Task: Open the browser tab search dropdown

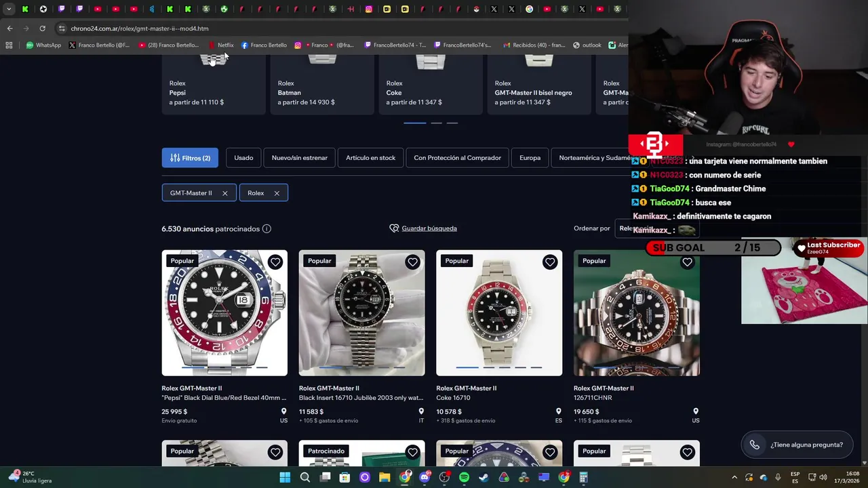Action: [9, 9]
